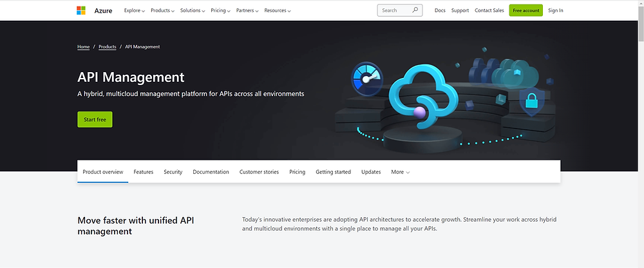Click the 'API Management' page heading
Viewport: 644px width, 268px height.
(x=131, y=77)
